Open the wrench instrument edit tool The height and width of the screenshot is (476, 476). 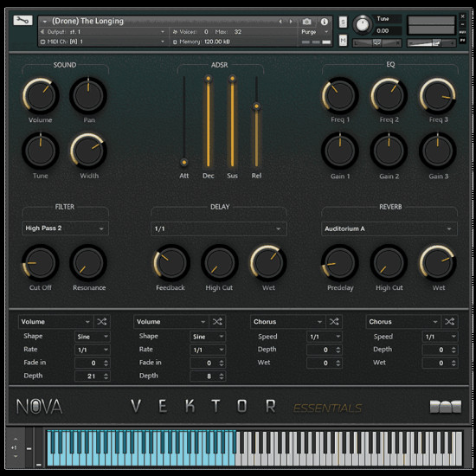[x=23, y=21]
